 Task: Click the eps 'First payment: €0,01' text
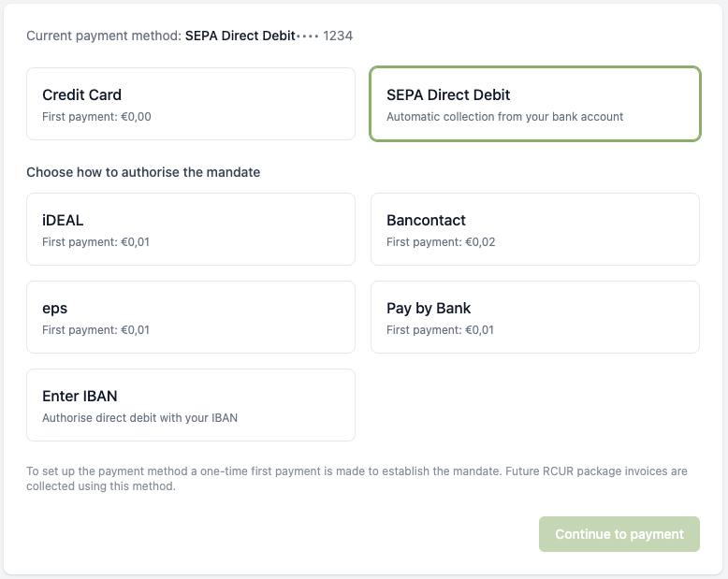[95, 330]
